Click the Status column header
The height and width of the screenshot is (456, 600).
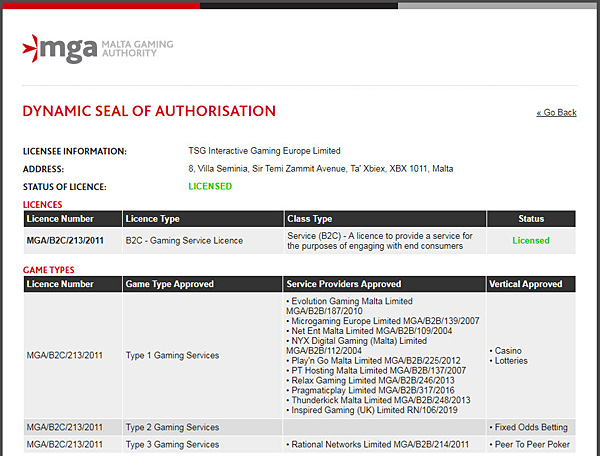click(x=531, y=219)
